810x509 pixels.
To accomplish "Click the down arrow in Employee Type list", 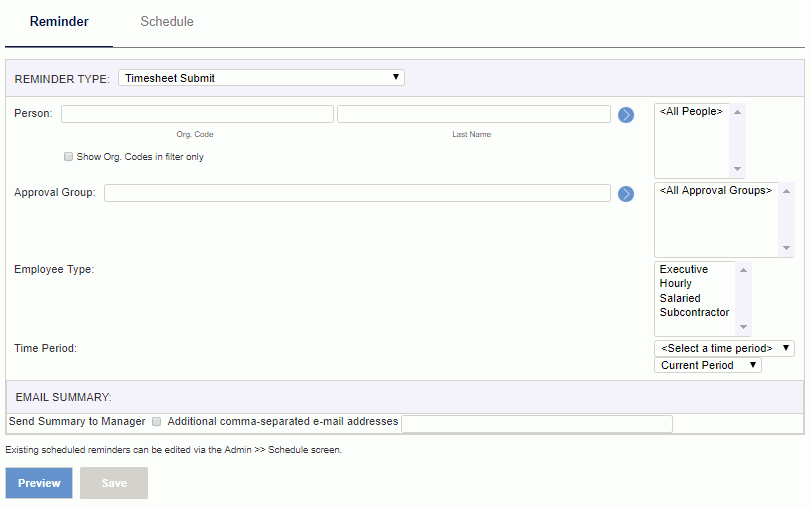I will tap(743, 327).
